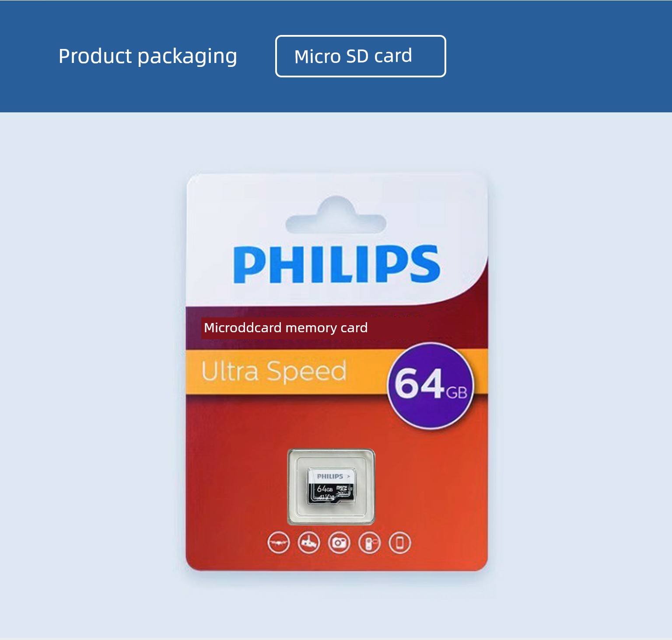Select the 64GB marking on the small card
672x640 pixels.
(x=325, y=489)
